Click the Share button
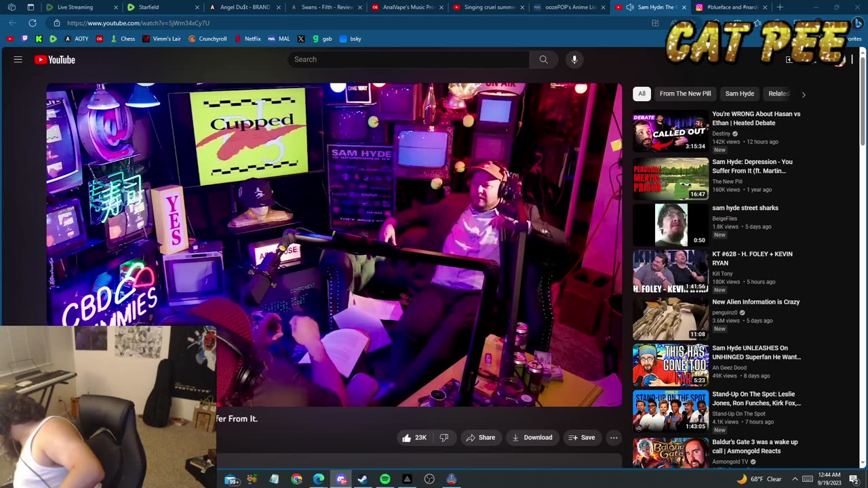The height and width of the screenshot is (488, 868). tap(481, 438)
